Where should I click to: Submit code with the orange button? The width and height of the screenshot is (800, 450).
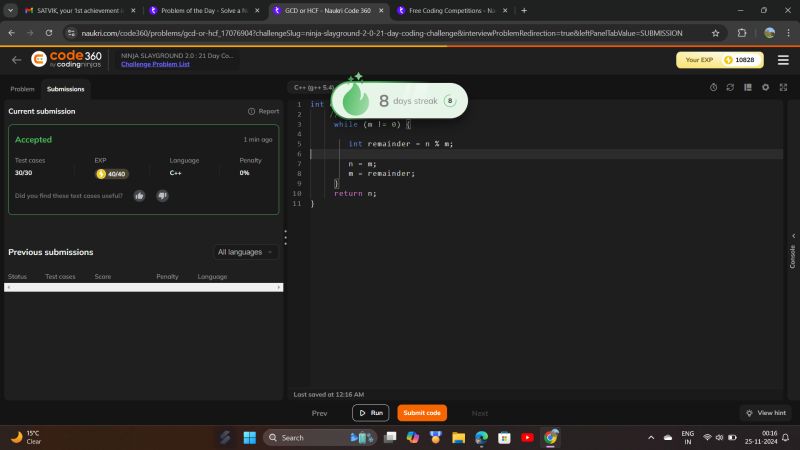point(422,413)
